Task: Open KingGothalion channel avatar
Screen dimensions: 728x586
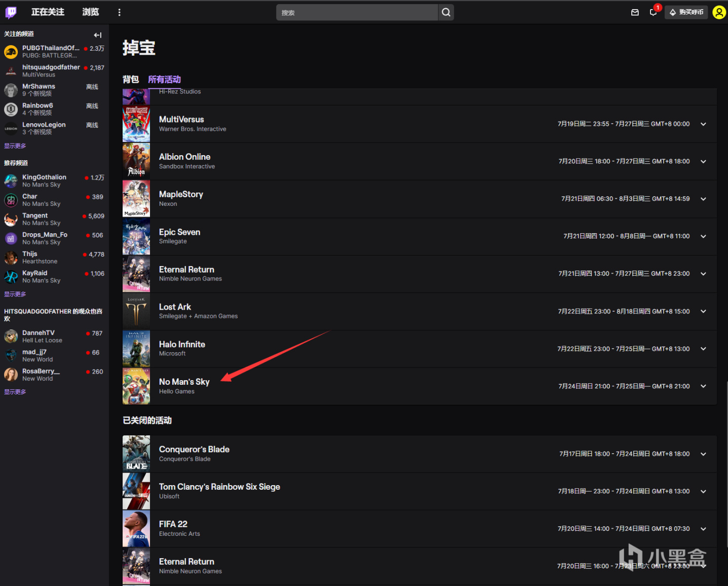Action: pos(11,181)
